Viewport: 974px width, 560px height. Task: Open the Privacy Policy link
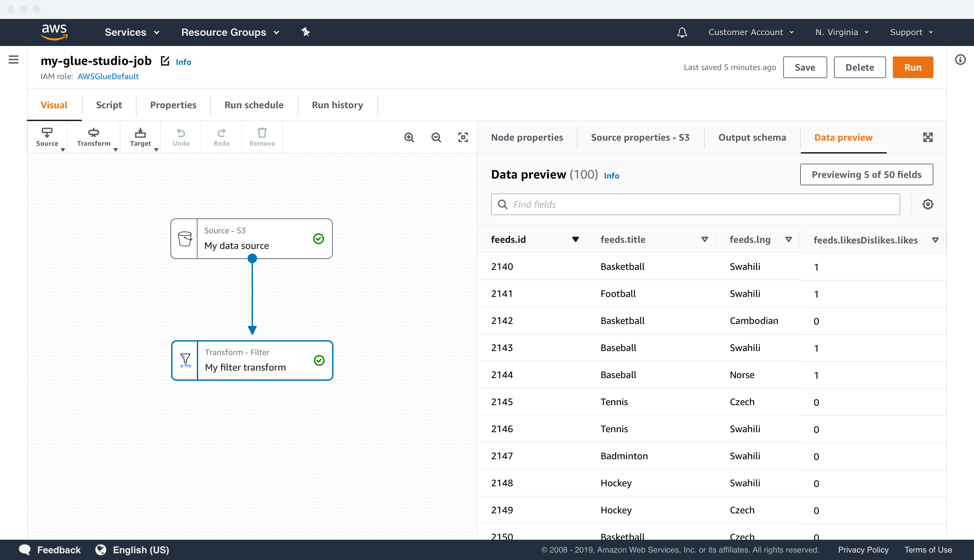coord(863,550)
